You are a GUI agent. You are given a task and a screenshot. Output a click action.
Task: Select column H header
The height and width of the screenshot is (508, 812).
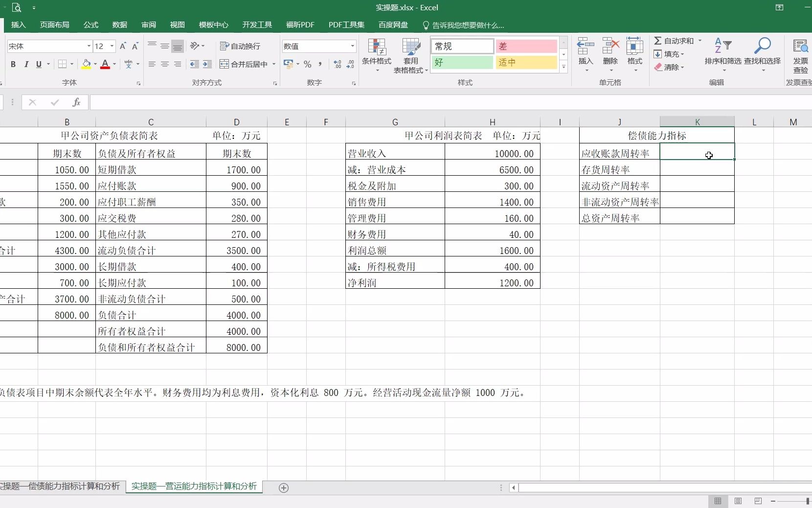click(x=493, y=122)
